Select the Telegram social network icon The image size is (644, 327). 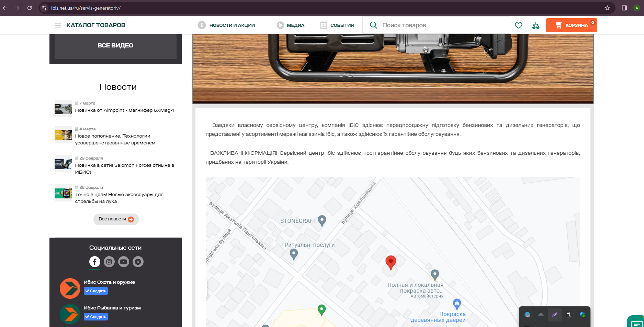138,262
